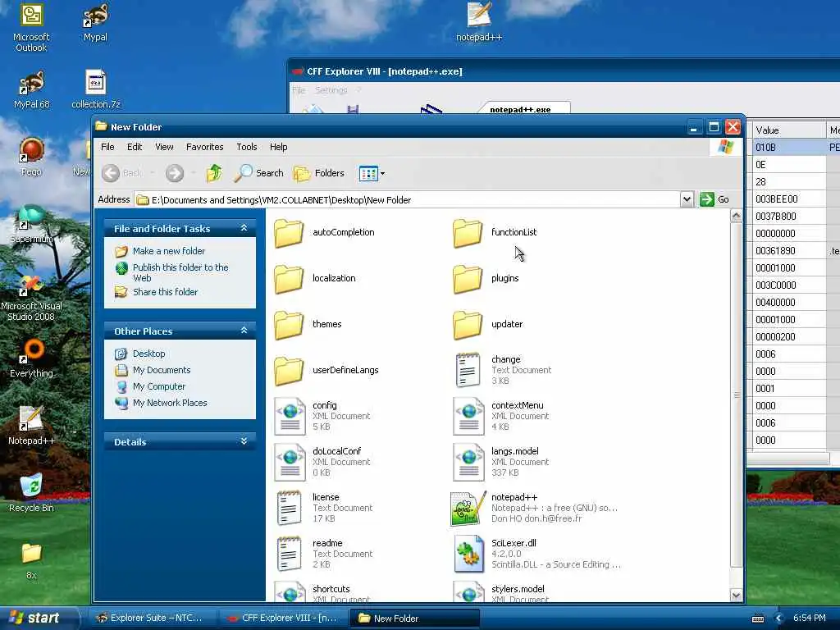Go to Desktop in Other Places
Viewport: 840px width, 630px height.
(149, 354)
